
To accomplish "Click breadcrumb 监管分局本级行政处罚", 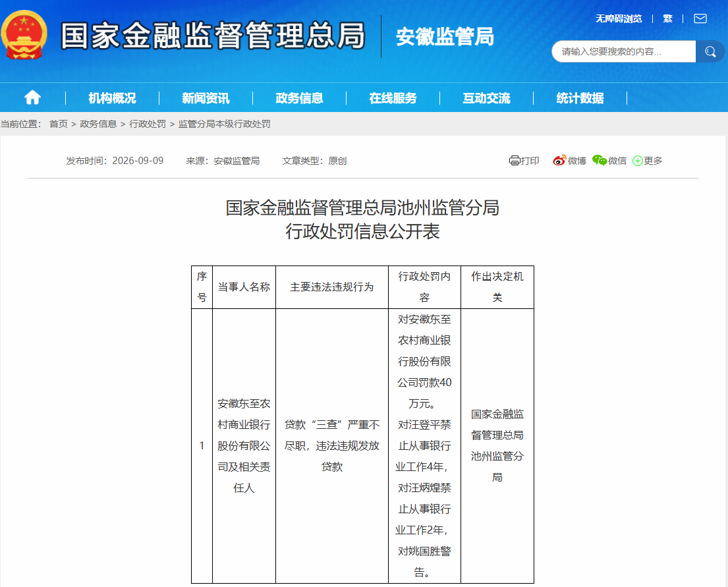I will pos(224,124).
